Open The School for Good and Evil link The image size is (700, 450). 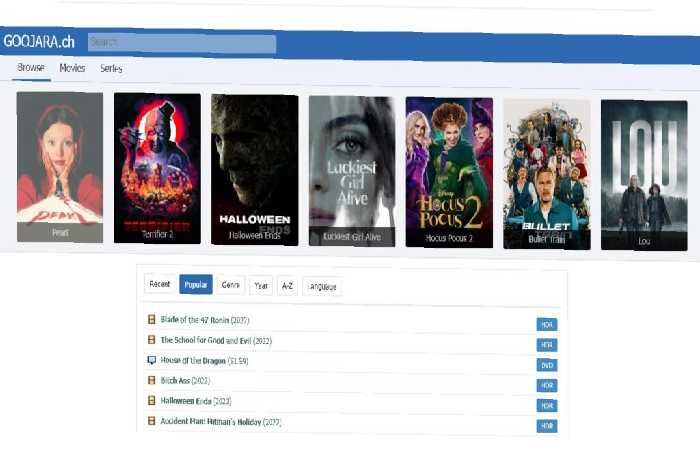coord(216,340)
